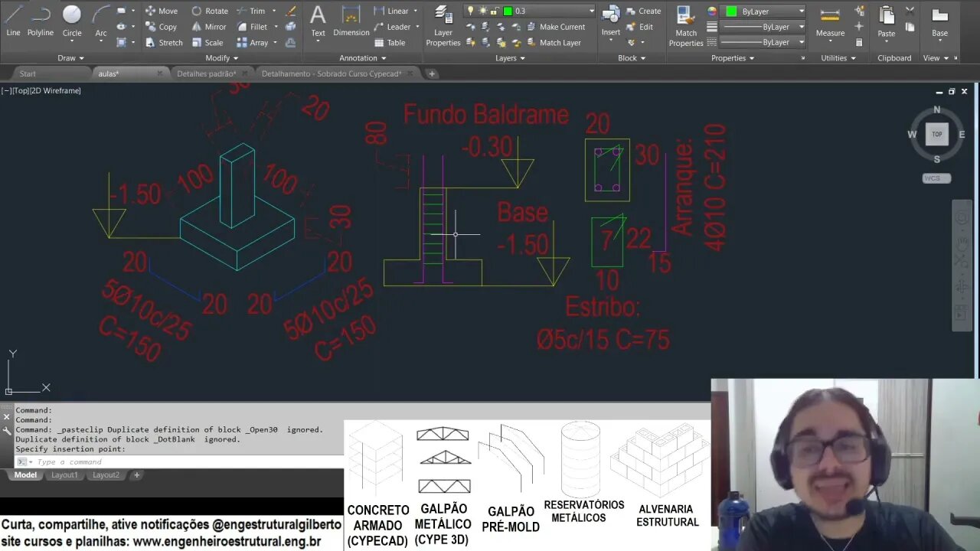Select the Dimension tool

click(x=351, y=21)
